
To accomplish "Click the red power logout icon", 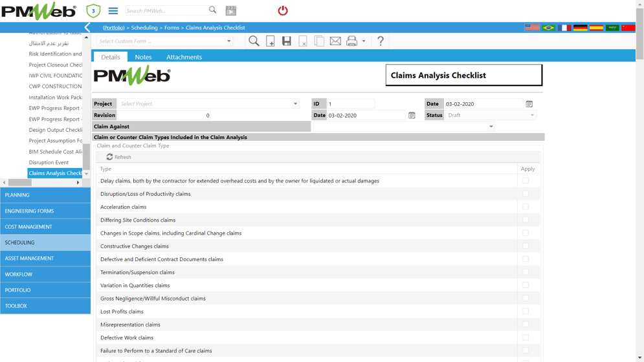I will (283, 11).
